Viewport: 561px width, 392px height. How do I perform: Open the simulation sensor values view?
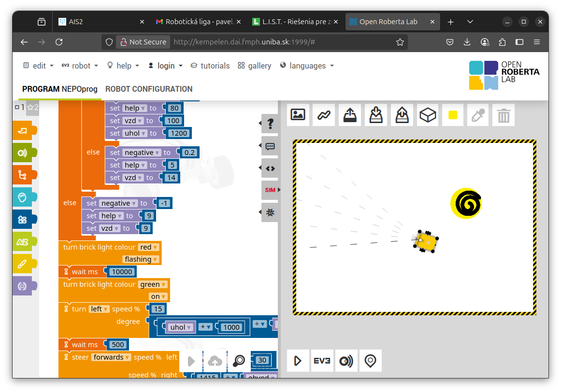[x=346, y=361]
